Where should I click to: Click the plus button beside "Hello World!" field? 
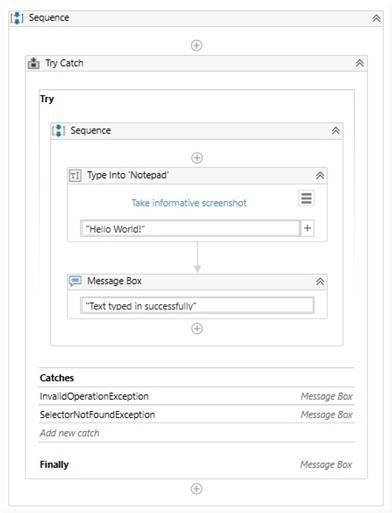307,228
